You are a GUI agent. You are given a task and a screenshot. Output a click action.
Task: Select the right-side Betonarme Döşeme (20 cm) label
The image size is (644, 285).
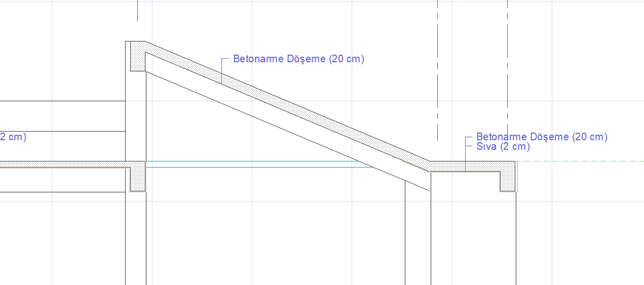(x=541, y=137)
